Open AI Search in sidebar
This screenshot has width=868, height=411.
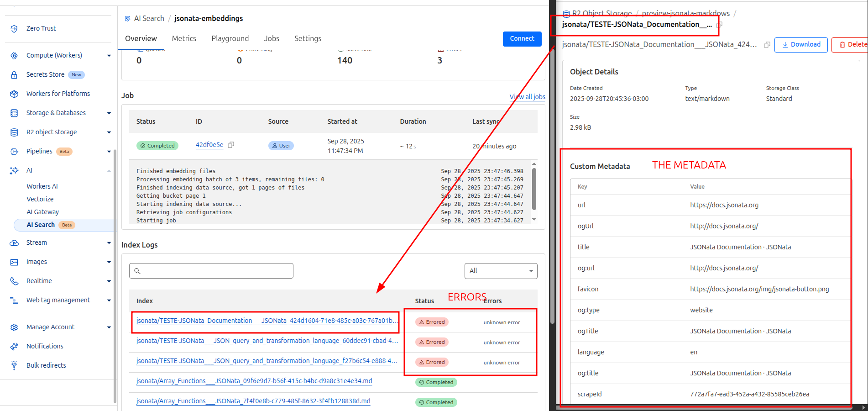[41, 225]
